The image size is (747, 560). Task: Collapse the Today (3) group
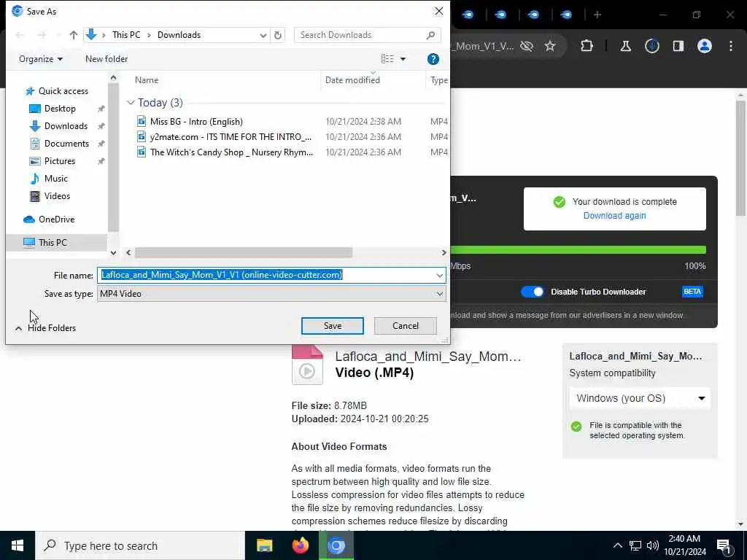click(x=131, y=103)
